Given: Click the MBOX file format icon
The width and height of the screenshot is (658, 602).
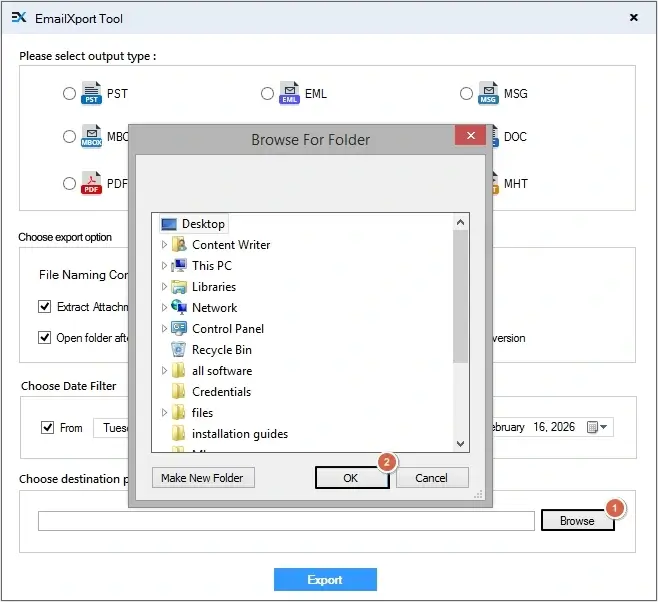Looking at the screenshot, I should [x=91, y=136].
